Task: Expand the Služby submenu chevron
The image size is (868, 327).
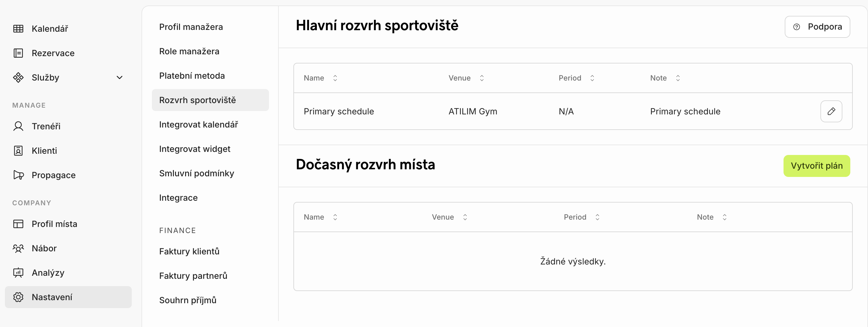Action: click(x=119, y=77)
